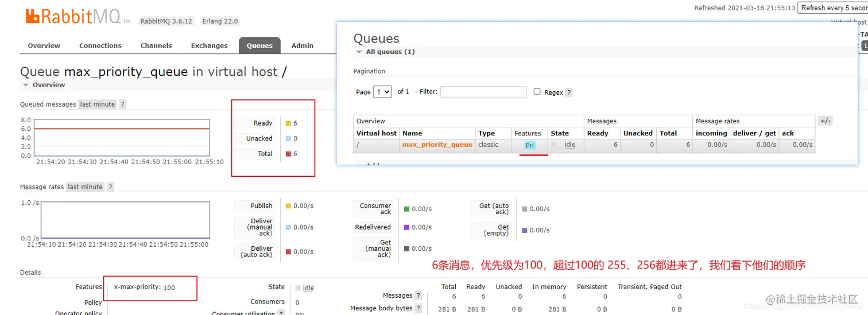Click the idle value beside State in Details
The image size is (868, 315).
click(308, 288)
